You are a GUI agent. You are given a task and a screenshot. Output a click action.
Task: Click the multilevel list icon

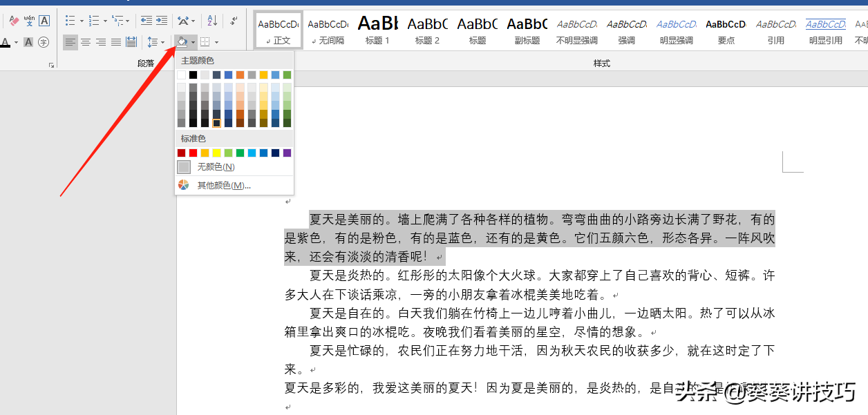tap(116, 19)
